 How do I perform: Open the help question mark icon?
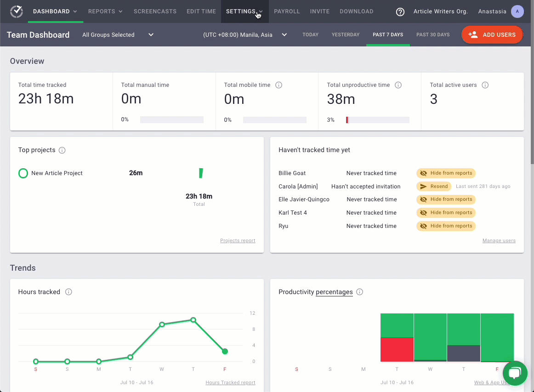coord(400,12)
